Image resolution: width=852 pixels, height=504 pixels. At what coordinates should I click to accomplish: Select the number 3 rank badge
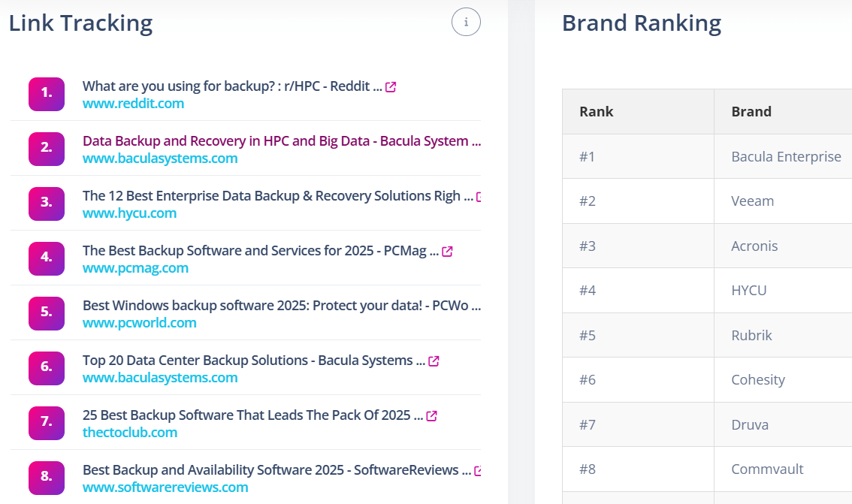[x=47, y=204]
